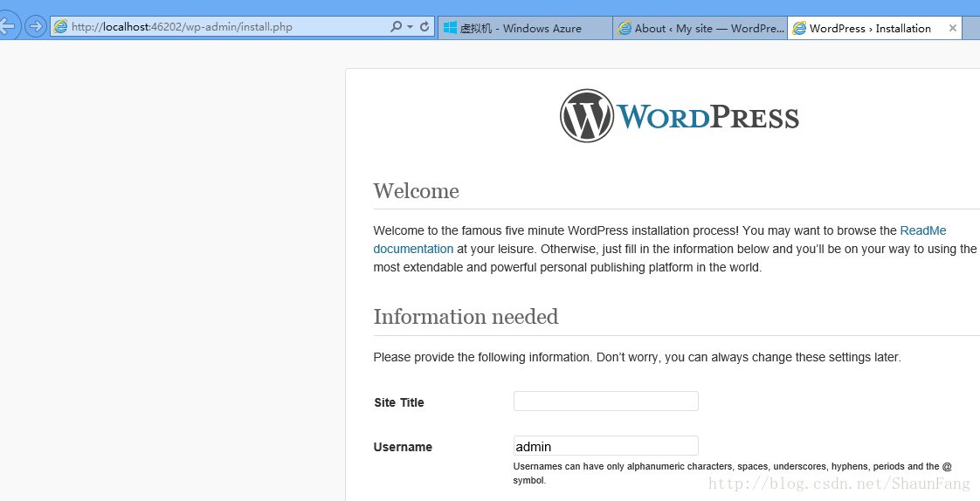The image size is (980, 501).
Task: Click the IE icon on Installation tab
Action: click(x=799, y=28)
